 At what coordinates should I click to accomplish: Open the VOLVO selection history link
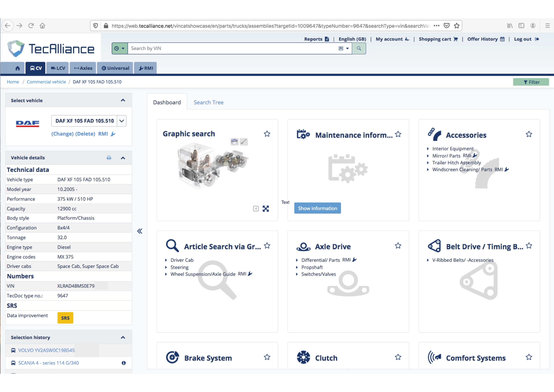coord(46,350)
